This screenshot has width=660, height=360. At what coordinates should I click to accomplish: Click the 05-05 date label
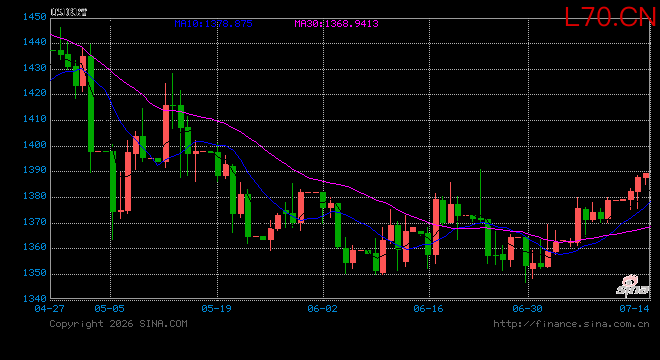[109, 309]
